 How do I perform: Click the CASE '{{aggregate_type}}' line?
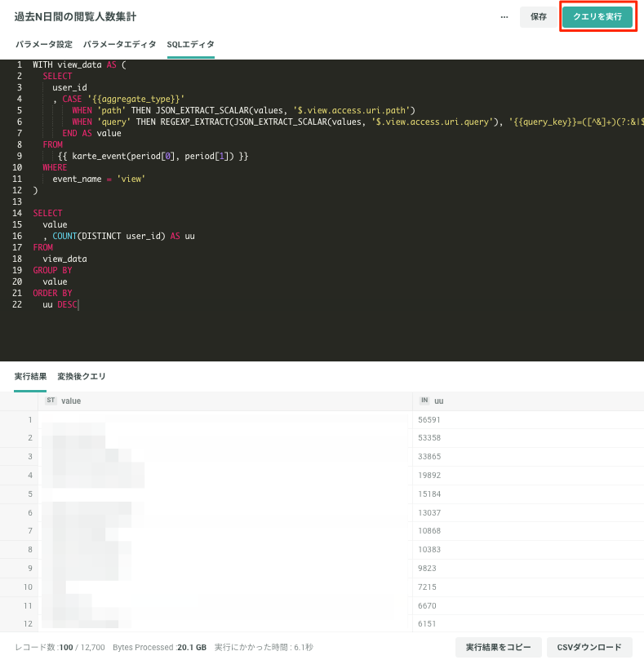point(119,99)
